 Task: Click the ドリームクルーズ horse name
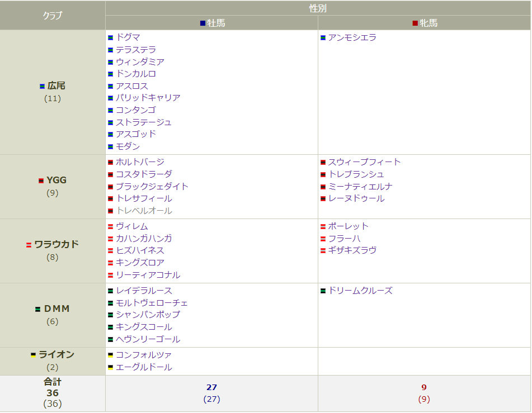(x=361, y=291)
